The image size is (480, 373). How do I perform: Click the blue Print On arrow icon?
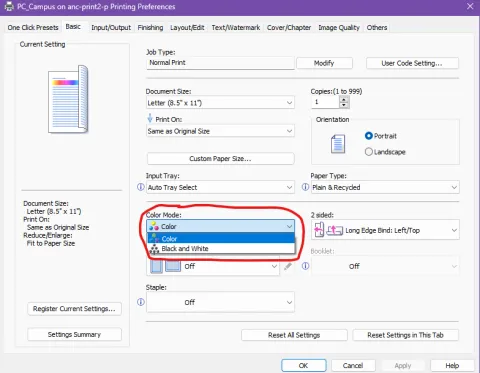150,118
